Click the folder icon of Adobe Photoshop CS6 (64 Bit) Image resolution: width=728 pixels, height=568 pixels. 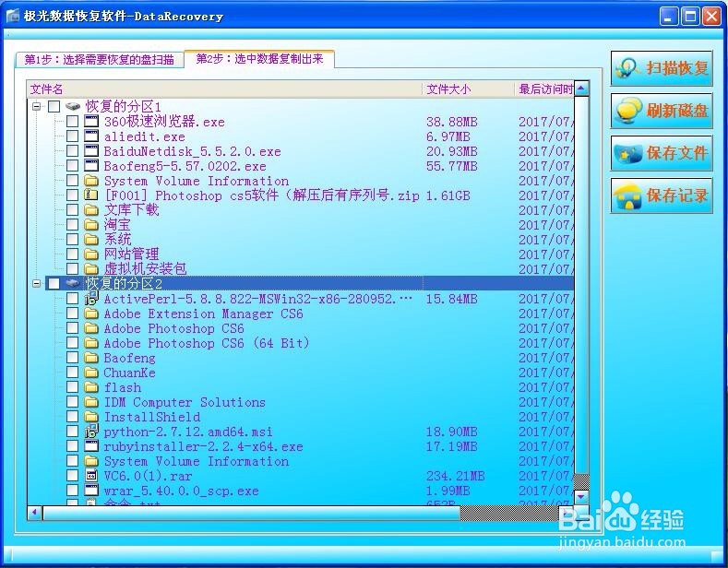pos(91,343)
